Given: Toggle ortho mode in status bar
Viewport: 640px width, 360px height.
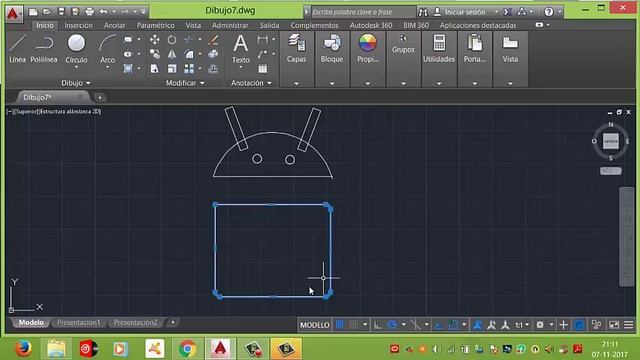Looking at the screenshot, I should [378, 325].
